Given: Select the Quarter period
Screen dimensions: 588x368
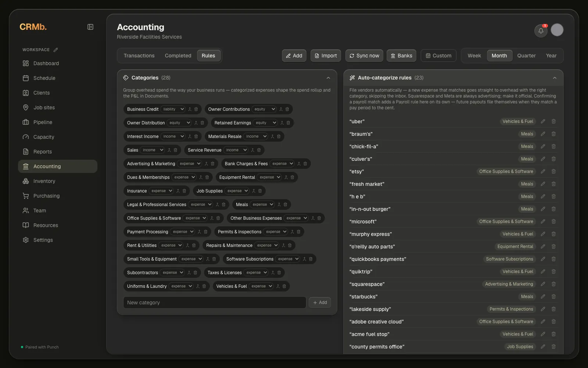Looking at the screenshot, I should [x=526, y=56].
